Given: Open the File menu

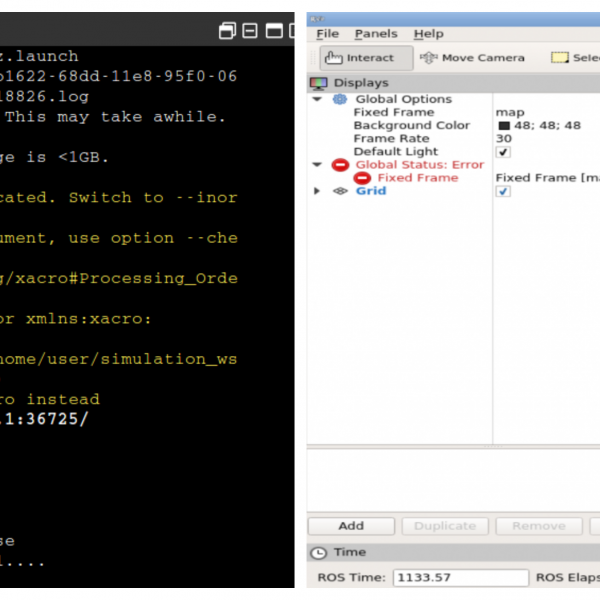Looking at the screenshot, I should (x=328, y=34).
